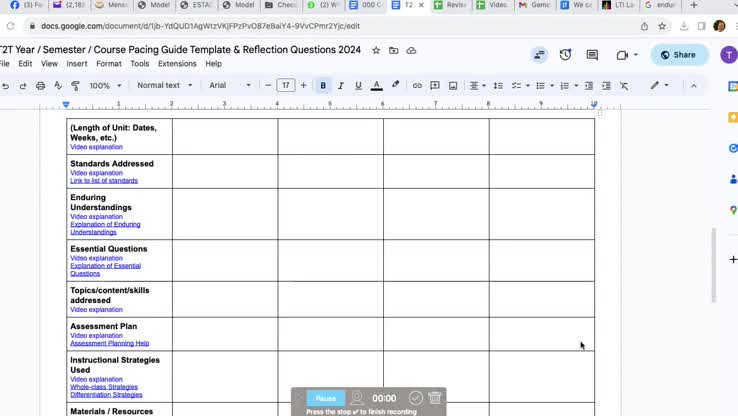The image size is (738, 416).
Task: Open the View menu
Action: click(49, 64)
